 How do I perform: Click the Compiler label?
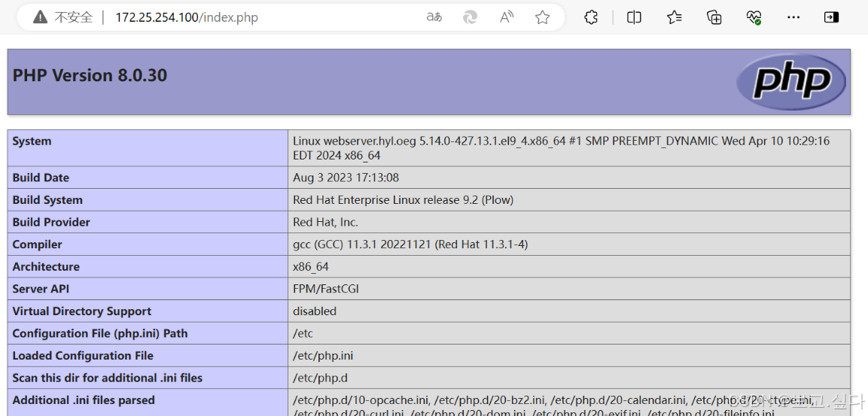pyautogui.click(x=37, y=244)
